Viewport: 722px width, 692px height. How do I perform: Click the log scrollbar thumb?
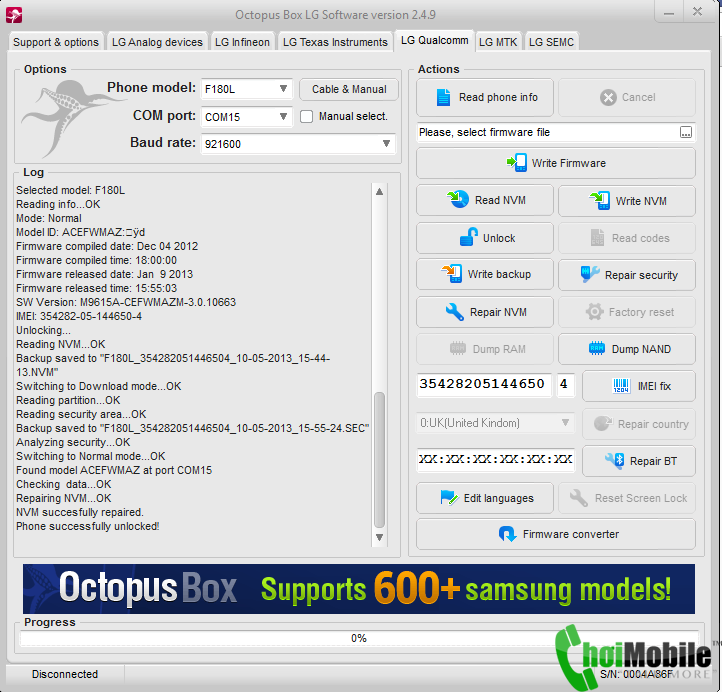click(x=379, y=459)
